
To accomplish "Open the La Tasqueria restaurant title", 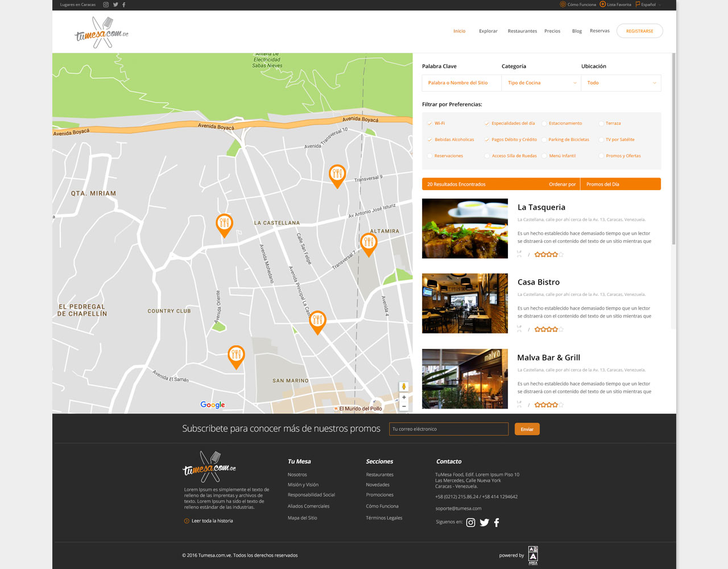I will pos(541,208).
